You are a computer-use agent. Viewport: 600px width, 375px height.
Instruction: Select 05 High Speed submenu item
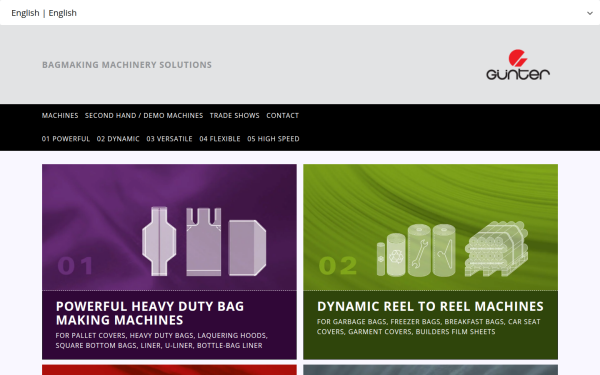coord(273,139)
